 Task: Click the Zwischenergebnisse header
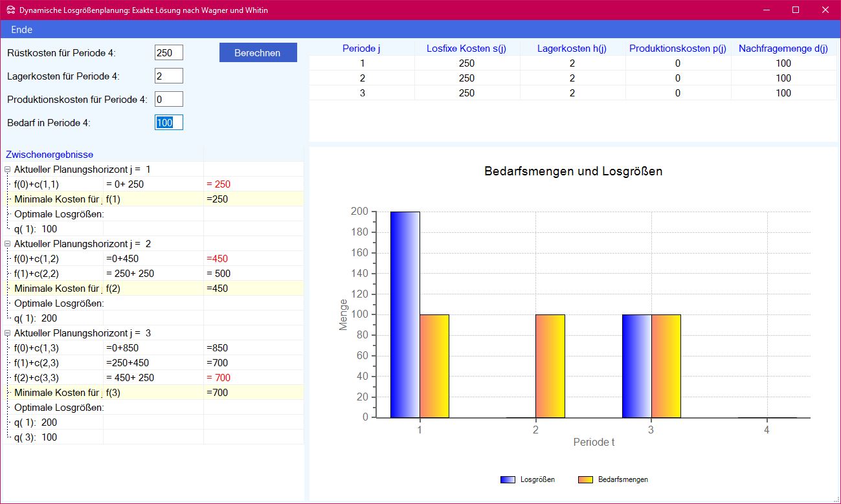[50, 155]
